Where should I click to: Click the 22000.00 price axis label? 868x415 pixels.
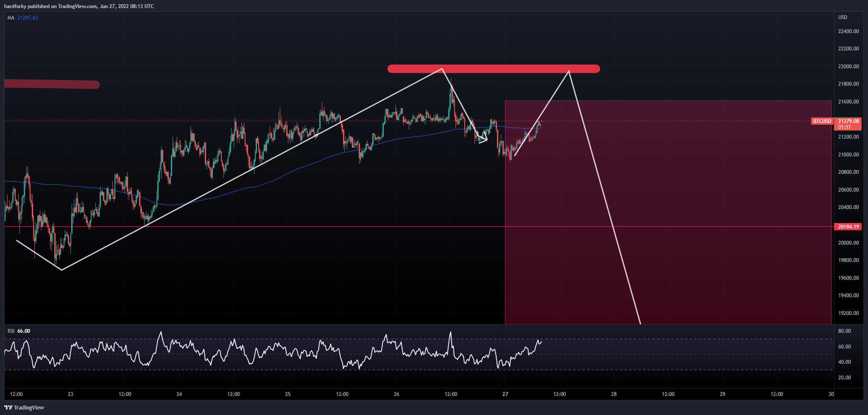pyautogui.click(x=848, y=67)
